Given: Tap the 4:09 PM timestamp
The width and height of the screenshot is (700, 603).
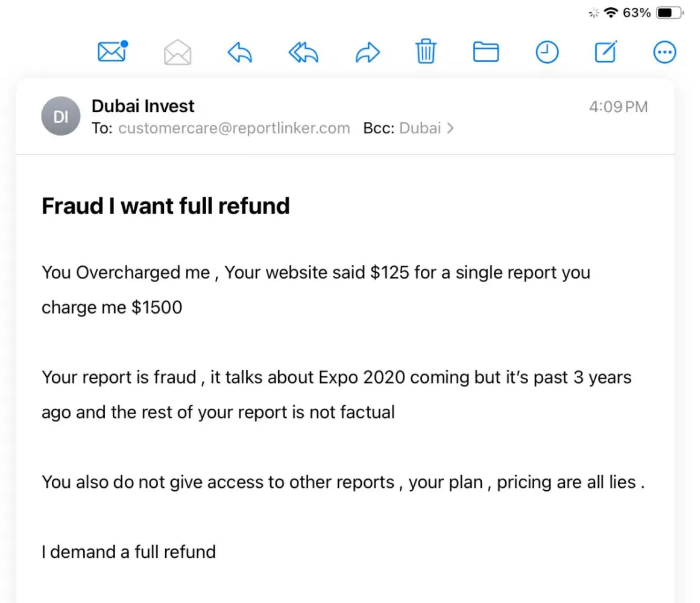Looking at the screenshot, I should click(618, 107).
